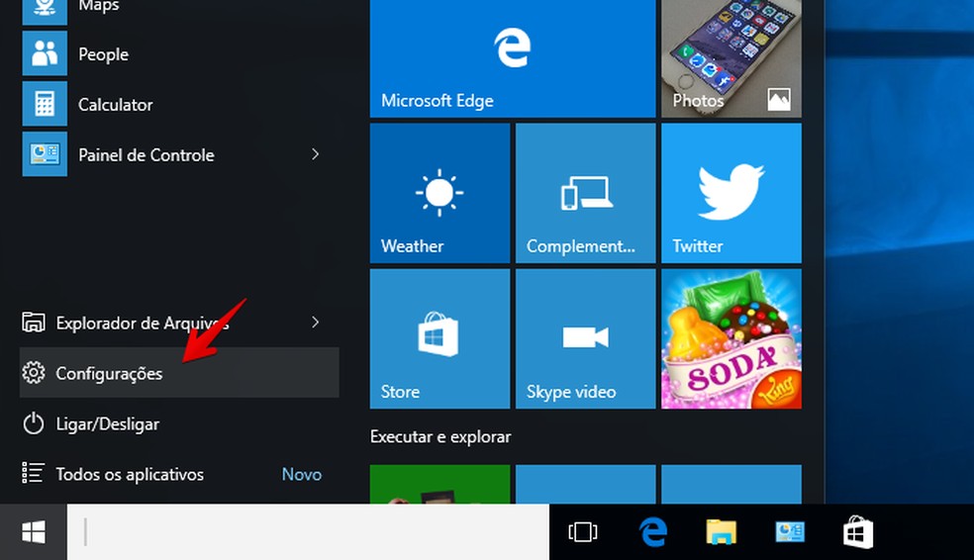Open the green tile under Executar e explorar
This screenshot has height=560, width=974.
click(439, 484)
